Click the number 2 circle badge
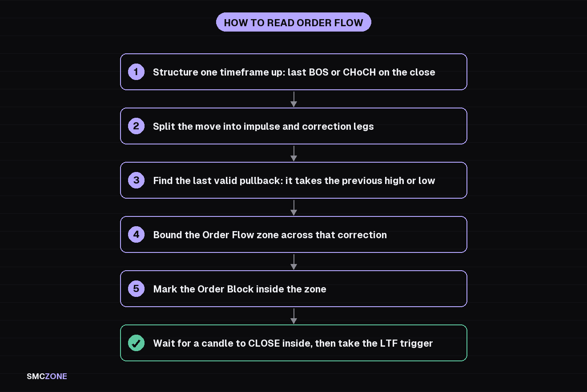 point(136,126)
